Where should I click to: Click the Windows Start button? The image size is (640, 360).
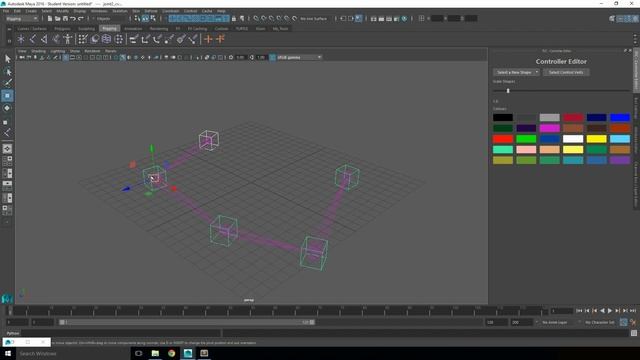[8, 353]
